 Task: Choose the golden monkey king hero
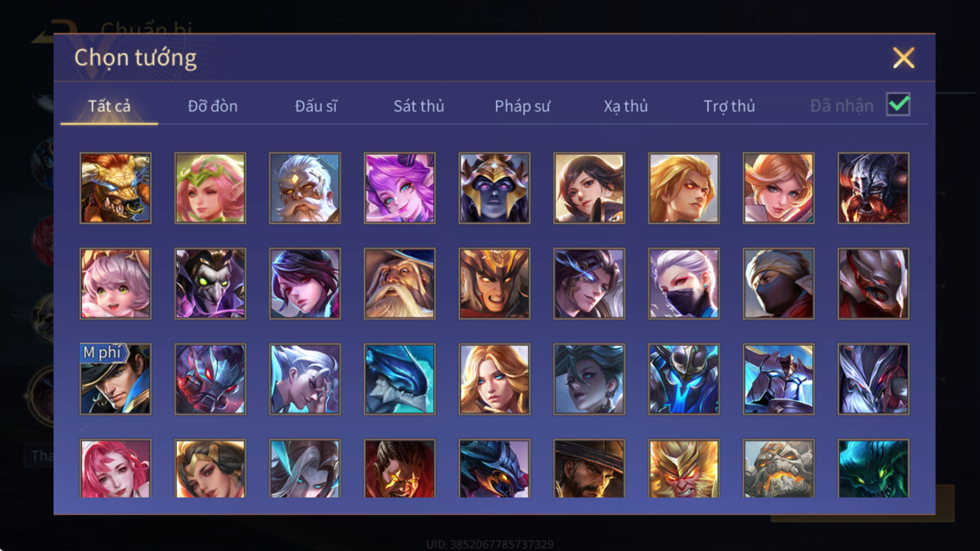684,468
